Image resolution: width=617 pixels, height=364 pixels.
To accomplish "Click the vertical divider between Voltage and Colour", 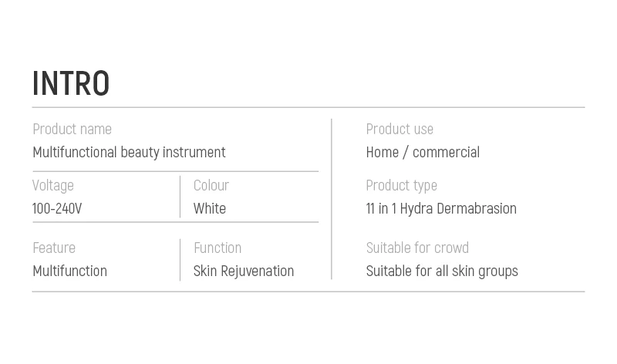I will [x=180, y=197].
